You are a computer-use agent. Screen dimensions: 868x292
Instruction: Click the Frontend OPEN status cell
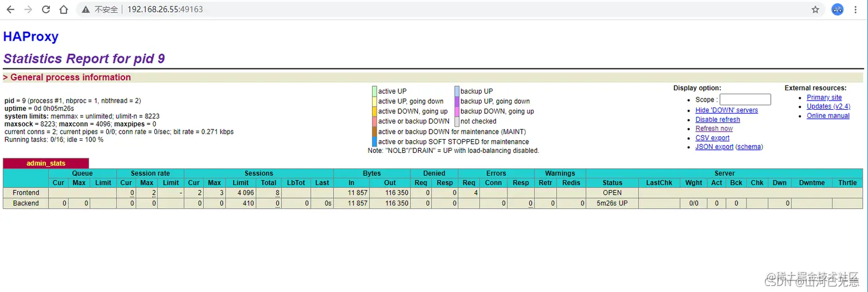tap(613, 193)
